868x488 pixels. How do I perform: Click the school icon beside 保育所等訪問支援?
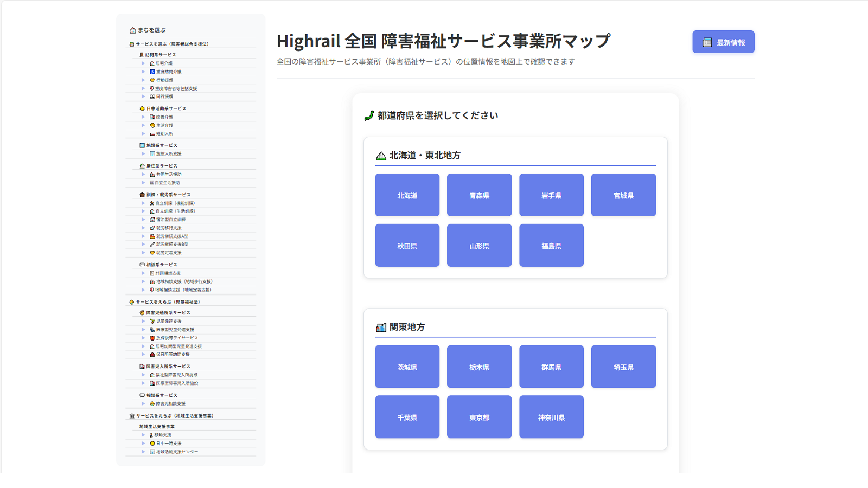[152, 355]
